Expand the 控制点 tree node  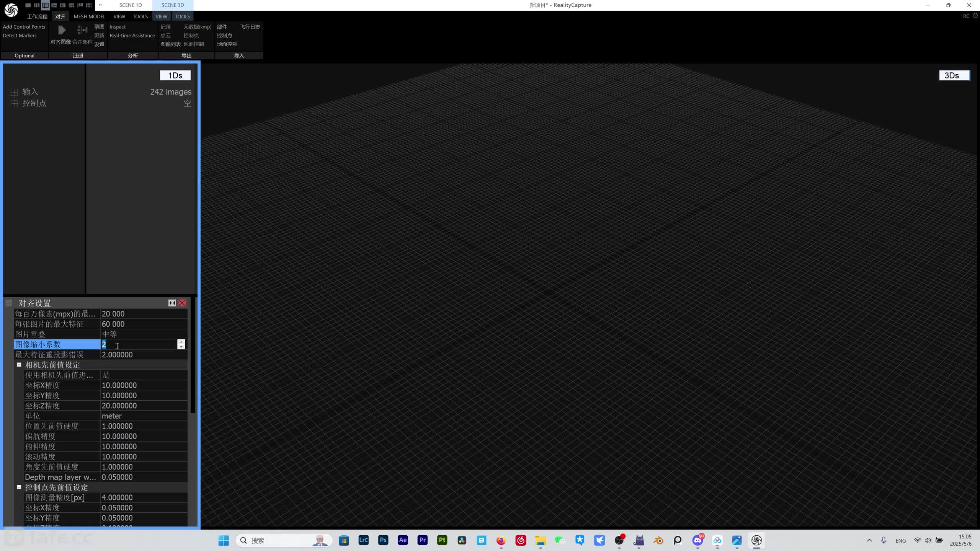tap(14, 103)
